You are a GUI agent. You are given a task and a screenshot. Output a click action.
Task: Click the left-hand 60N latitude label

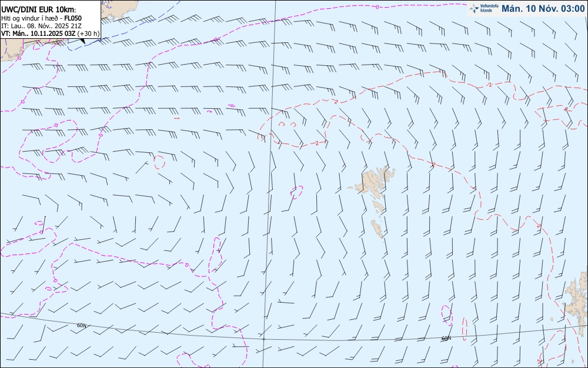click(81, 325)
